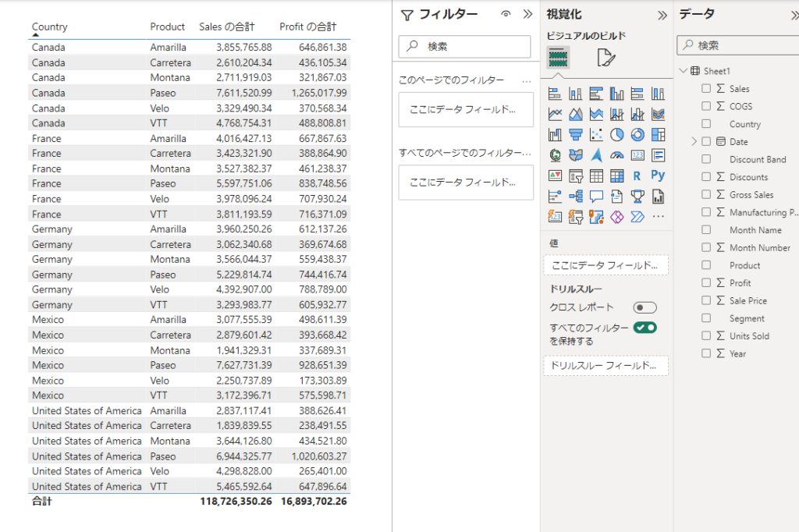
Task: Expand the Date field hierarchy
Action: click(x=694, y=141)
